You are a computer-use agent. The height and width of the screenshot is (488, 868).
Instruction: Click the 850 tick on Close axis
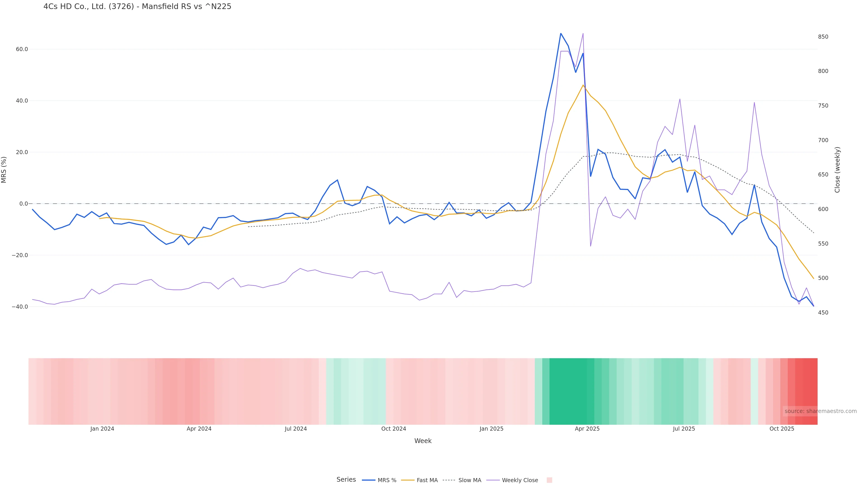(823, 37)
